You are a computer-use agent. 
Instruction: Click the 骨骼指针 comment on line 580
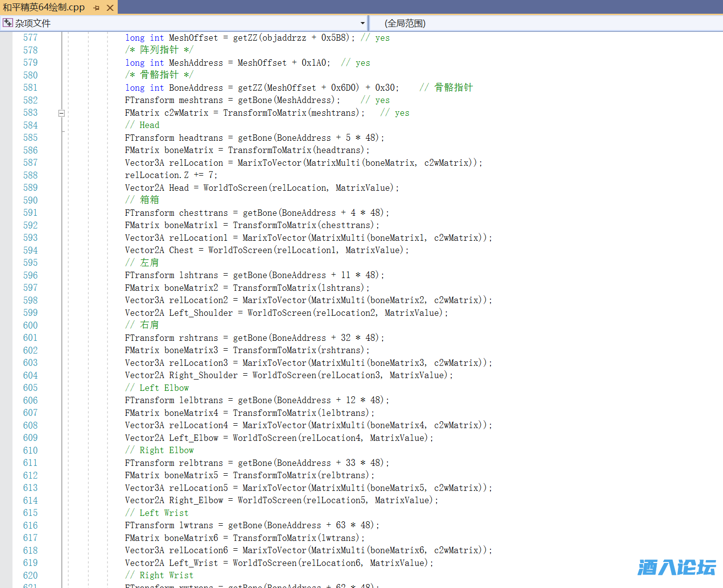pyautogui.click(x=159, y=75)
